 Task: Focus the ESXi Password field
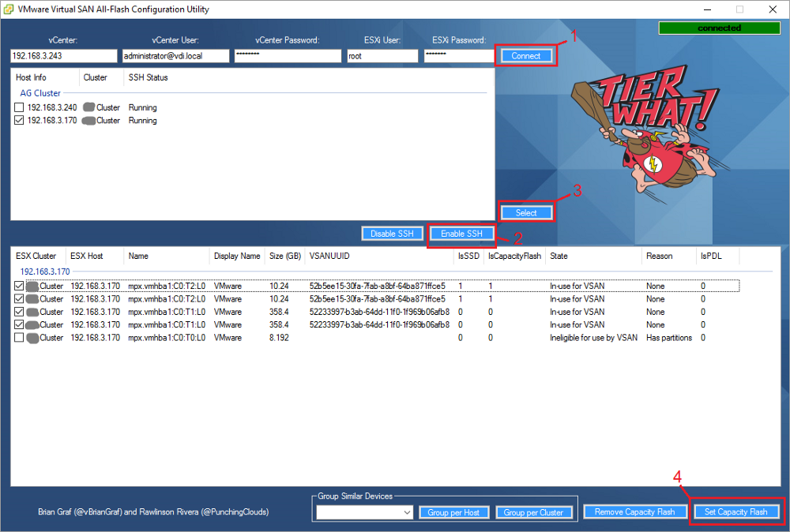point(458,56)
